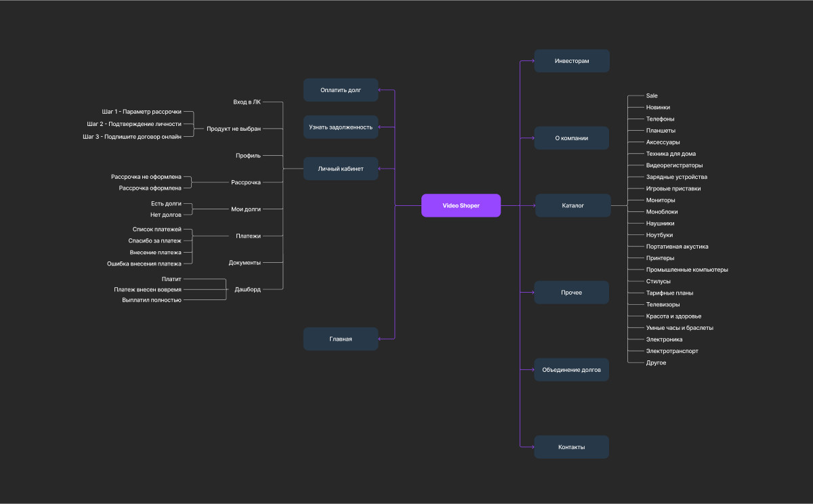Click Список платежей label
This screenshot has height=504, width=813.
pos(157,230)
